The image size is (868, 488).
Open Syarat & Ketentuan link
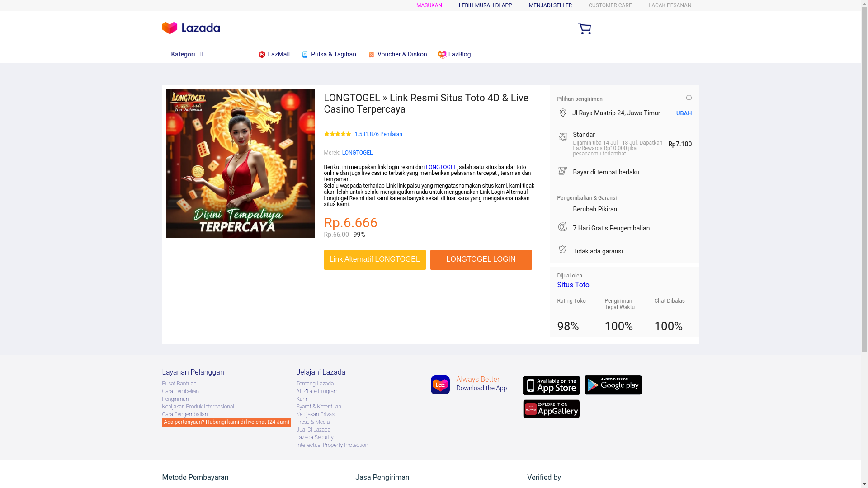coord(318,407)
